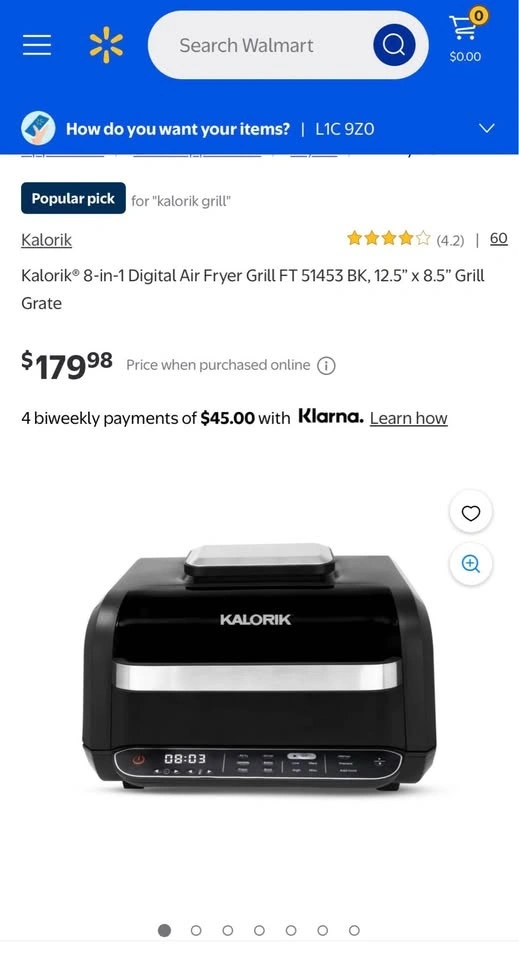The image size is (519, 960).
Task: Open postal code L1C 9Z0 selector
Action: [345, 129]
